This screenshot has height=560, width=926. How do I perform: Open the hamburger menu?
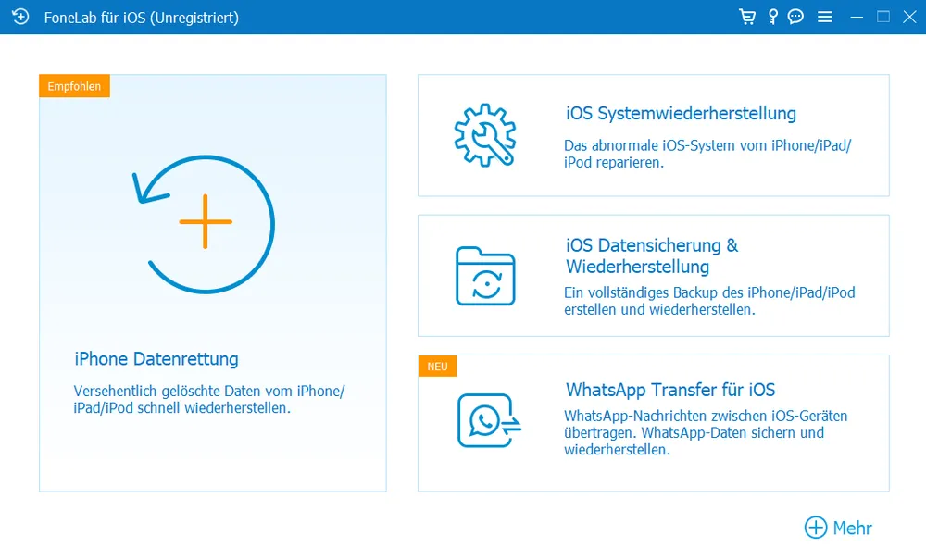[825, 17]
